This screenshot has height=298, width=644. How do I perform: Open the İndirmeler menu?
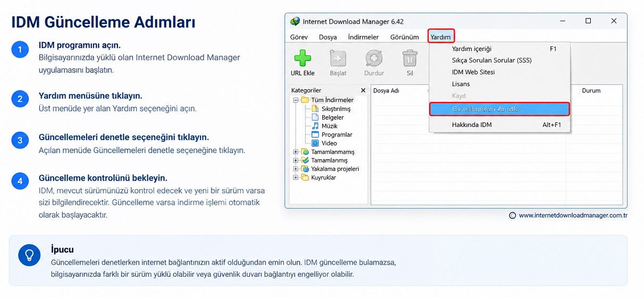pos(363,37)
